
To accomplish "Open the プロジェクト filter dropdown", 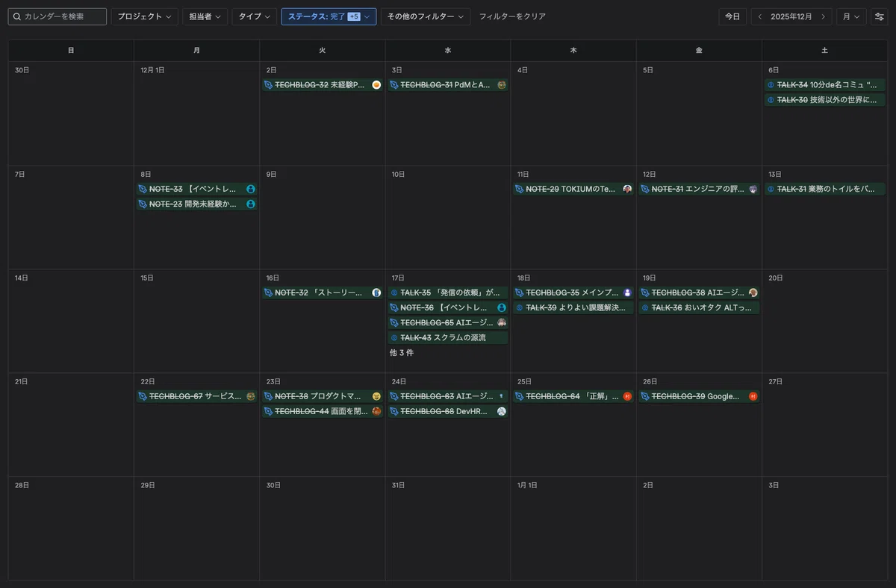I will click(x=144, y=16).
